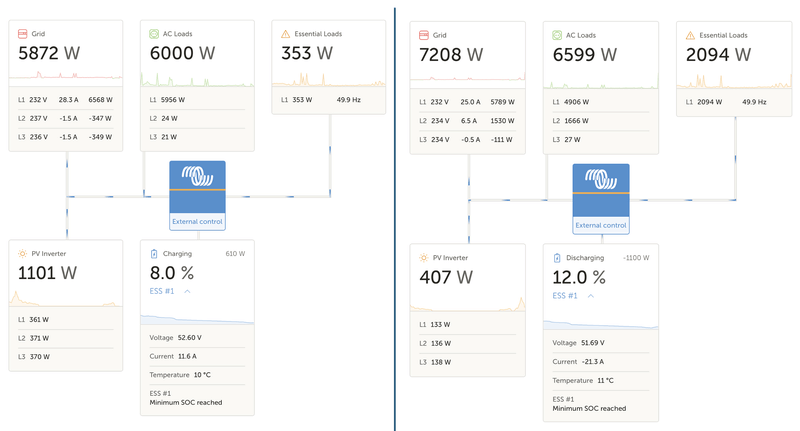Image resolution: width=800 pixels, height=431 pixels.
Task: Click AC Loads L2 value 24 W
Action: pos(169,118)
